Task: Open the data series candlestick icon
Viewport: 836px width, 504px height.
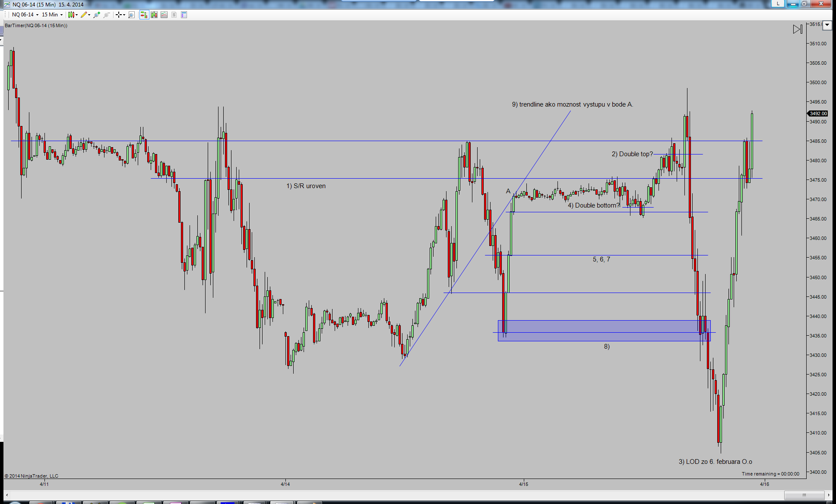Action: tap(154, 15)
